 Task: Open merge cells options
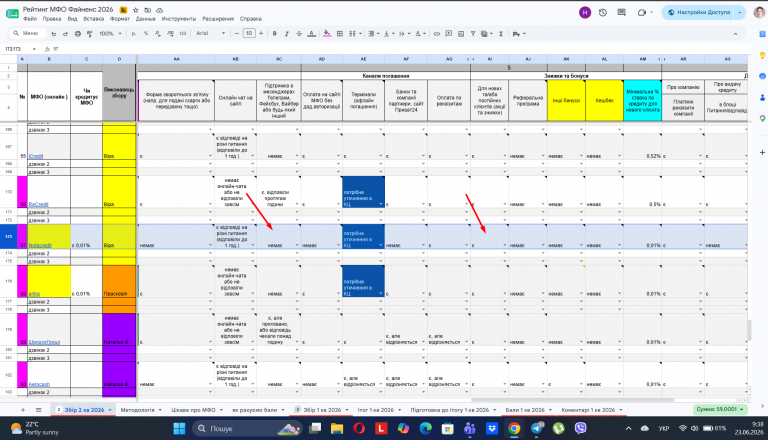click(355, 34)
